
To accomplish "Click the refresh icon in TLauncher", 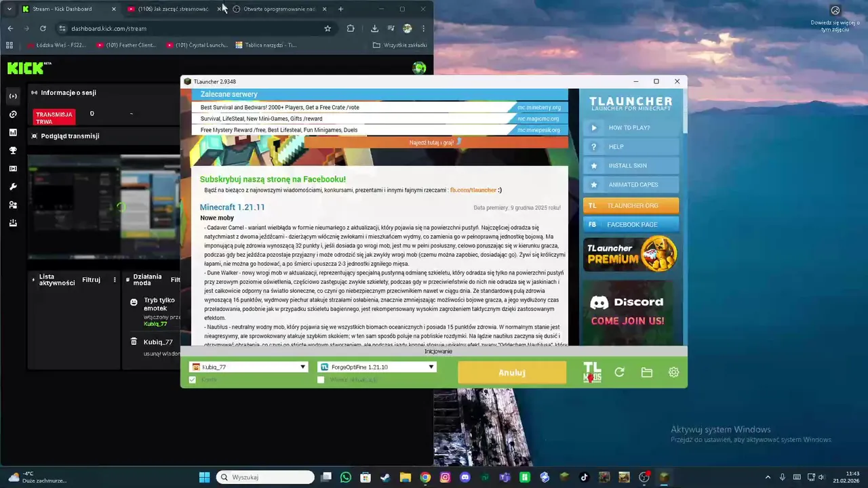I will (x=619, y=372).
